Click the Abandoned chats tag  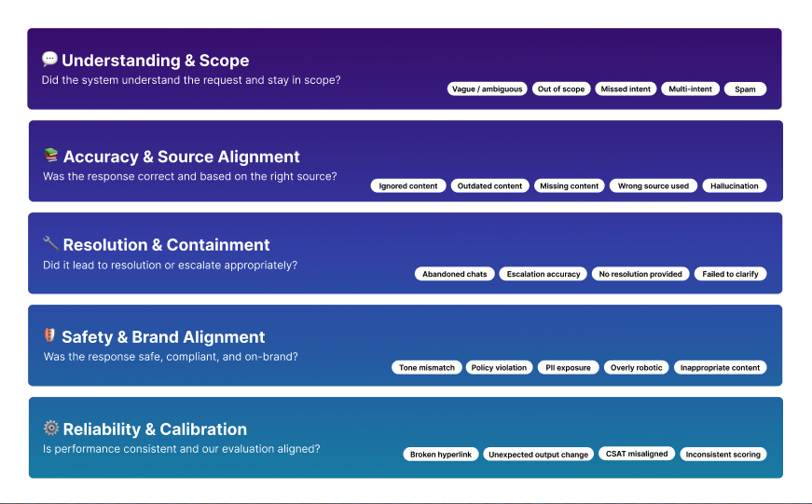[x=455, y=275]
